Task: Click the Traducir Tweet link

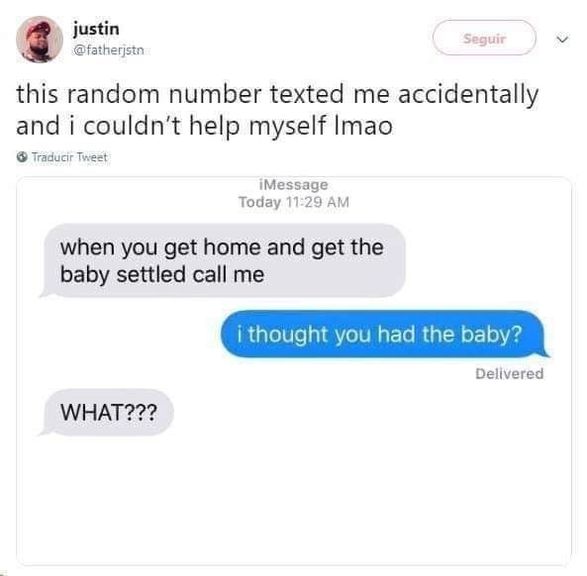Action: pyautogui.click(x=69, y=157)
